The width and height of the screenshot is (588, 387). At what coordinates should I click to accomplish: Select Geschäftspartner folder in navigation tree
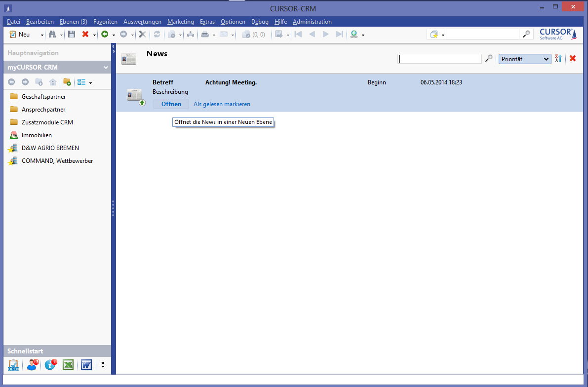pyautogui.click(x=43, y=97)
